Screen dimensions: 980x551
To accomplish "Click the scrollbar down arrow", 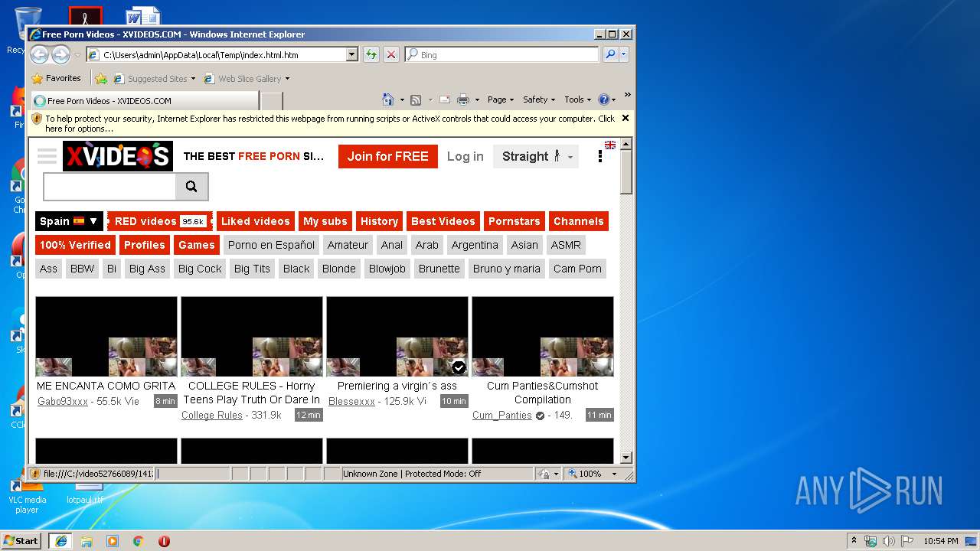I will point(626,458).
